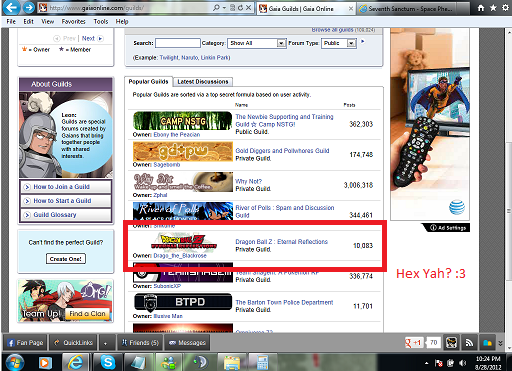512x371 pixels.
Task: Click the CAMP NSTG guild banner
Action: click(182, 121)
